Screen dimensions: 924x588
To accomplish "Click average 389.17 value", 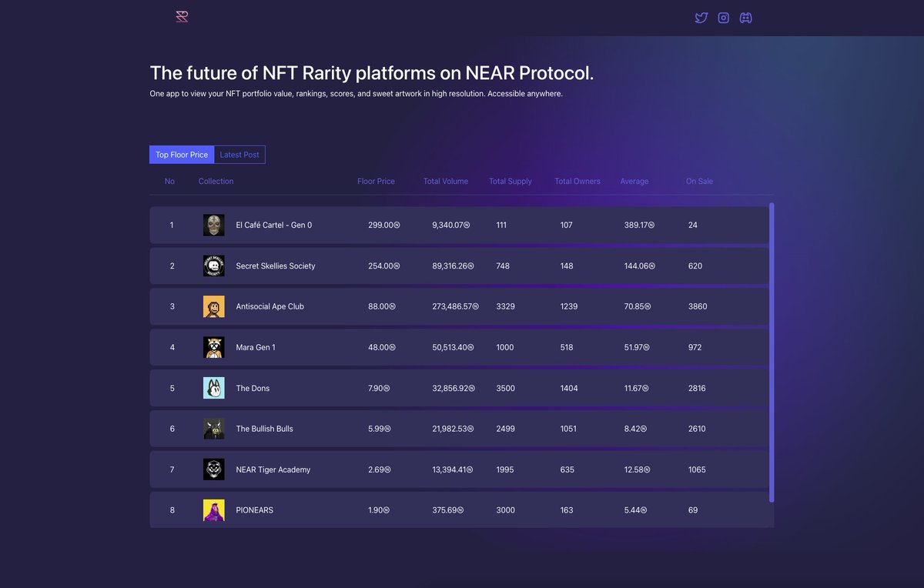I will 640,226.
